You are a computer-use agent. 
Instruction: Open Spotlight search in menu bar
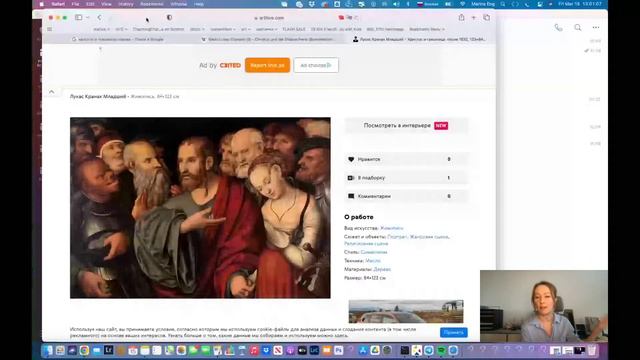click(503, 4)
